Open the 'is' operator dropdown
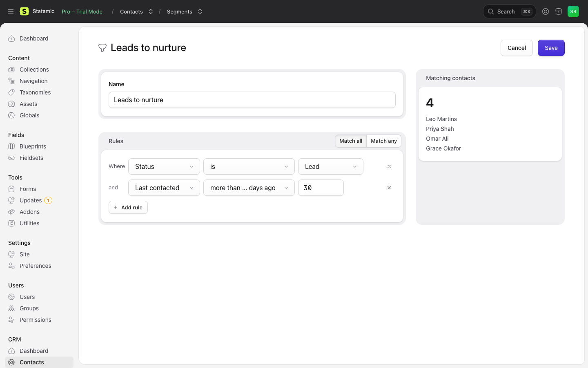Image resolution: width=588 pixels, height=368 pixels. (249, 166)
